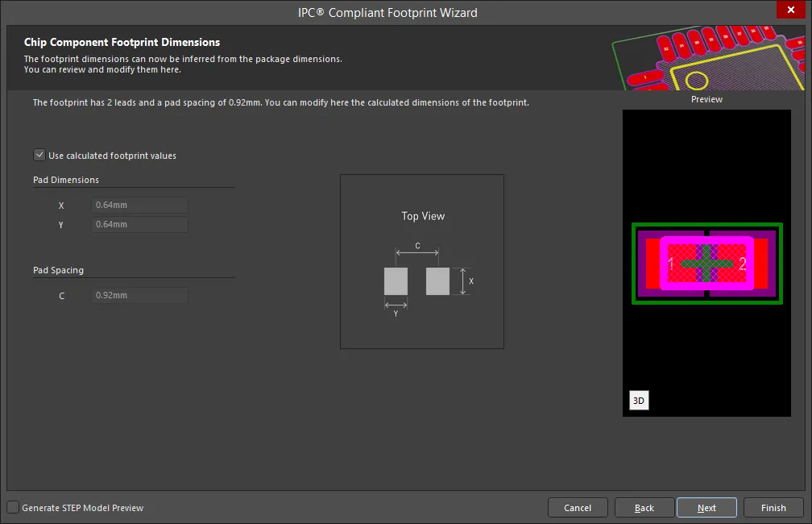The image size is (812, 524).
Task: Click the footprint preview image
Action: pyautogui.click(x=706, y=263)
